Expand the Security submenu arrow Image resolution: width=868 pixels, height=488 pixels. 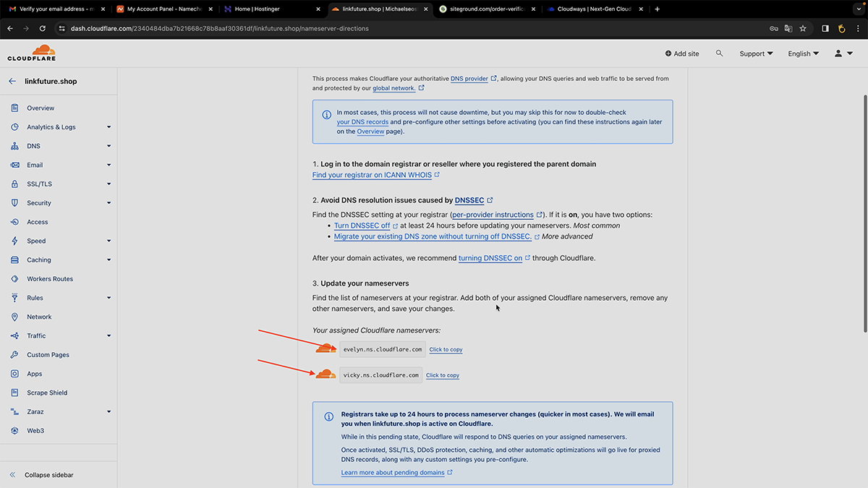pyautogui.click(x=109, y=203)
